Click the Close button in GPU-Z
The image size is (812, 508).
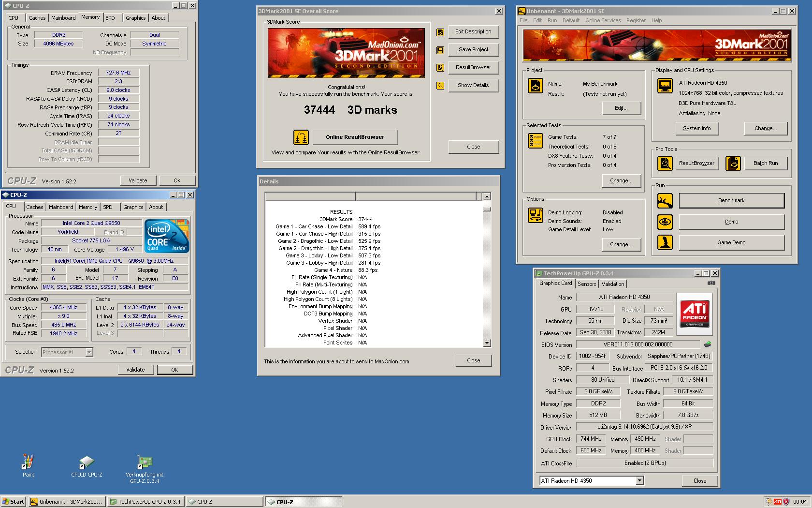(700, 481)
